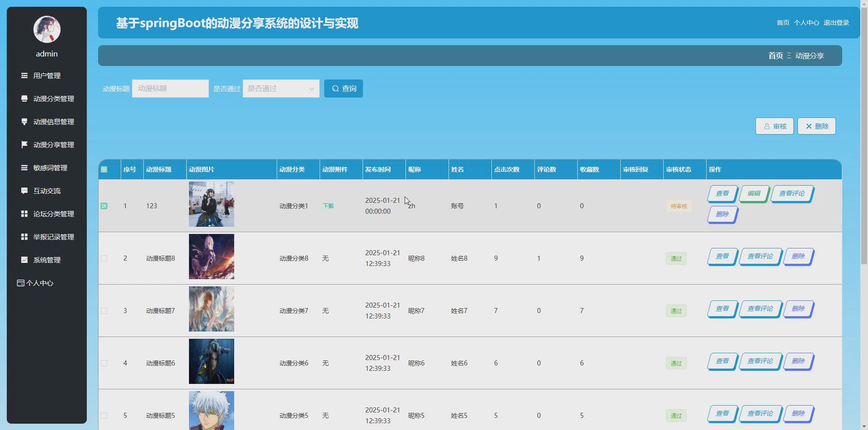Click 删除 for 动漫标题6 row
Image resolution: width=868 pixels, height=430 pixels.
(x=798, y=361)
